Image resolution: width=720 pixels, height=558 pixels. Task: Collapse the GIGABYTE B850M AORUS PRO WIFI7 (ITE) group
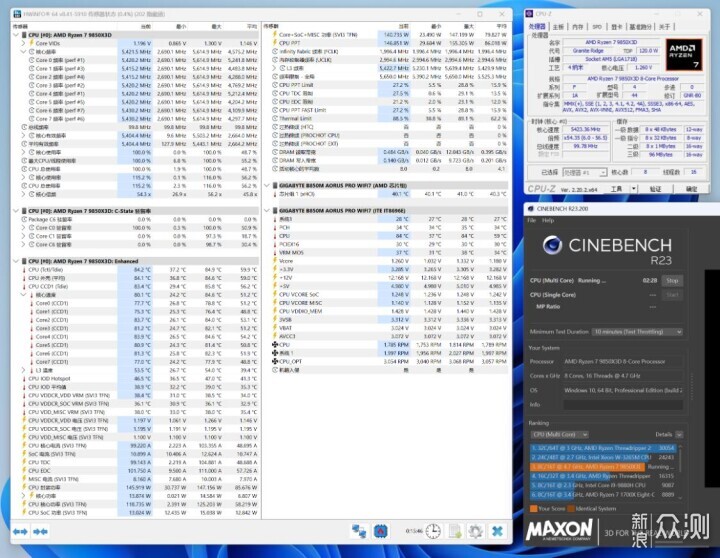(x=267, y=210)
